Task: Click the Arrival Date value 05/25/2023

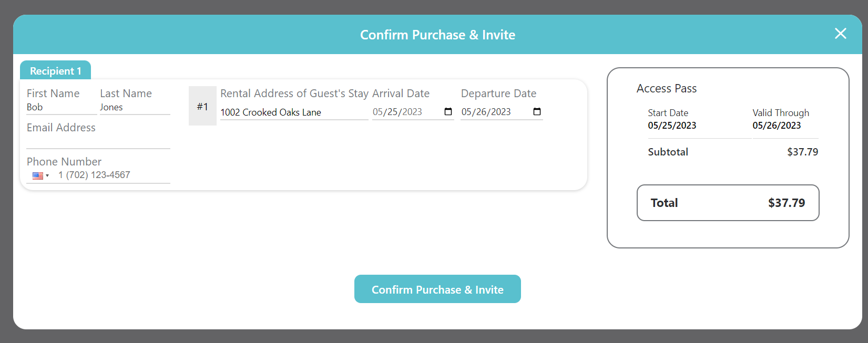Action: (397, 112)
